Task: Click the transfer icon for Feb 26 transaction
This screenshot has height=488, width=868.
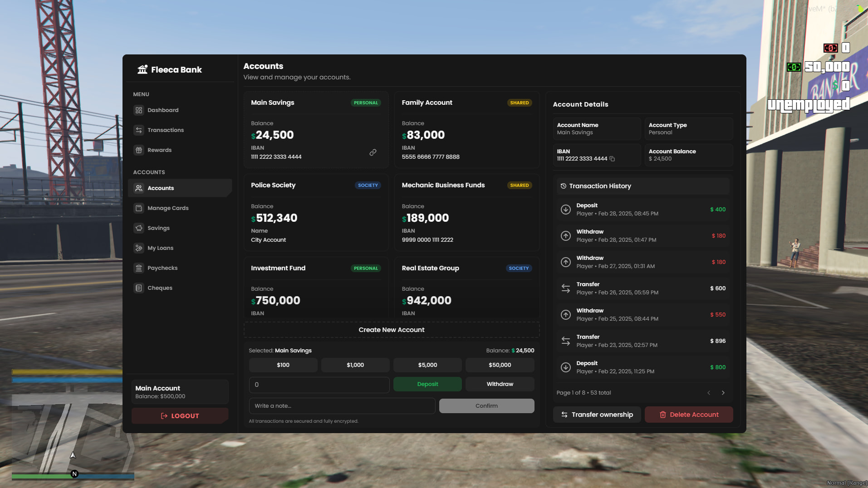Action: pos(566,288)
